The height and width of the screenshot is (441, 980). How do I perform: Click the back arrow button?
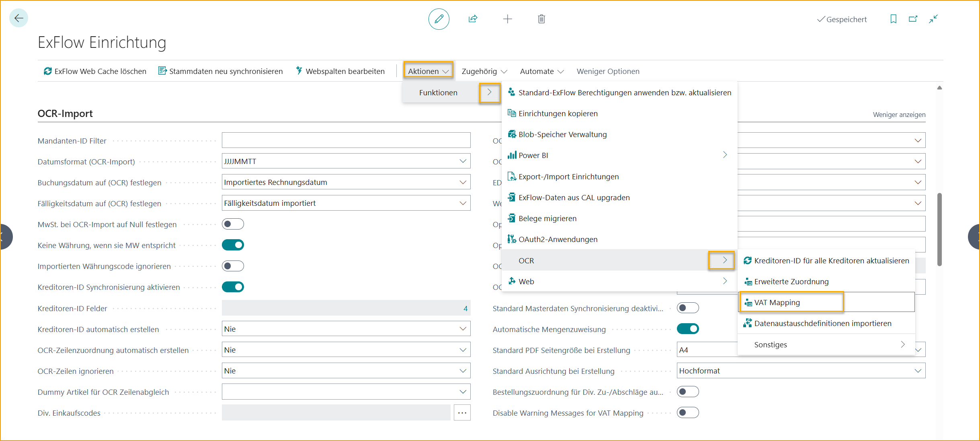pos(18,18)
